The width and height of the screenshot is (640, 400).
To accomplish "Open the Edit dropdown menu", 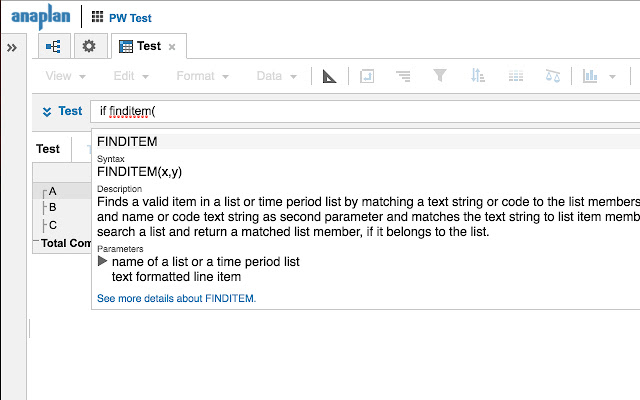I will click(131, 76).
